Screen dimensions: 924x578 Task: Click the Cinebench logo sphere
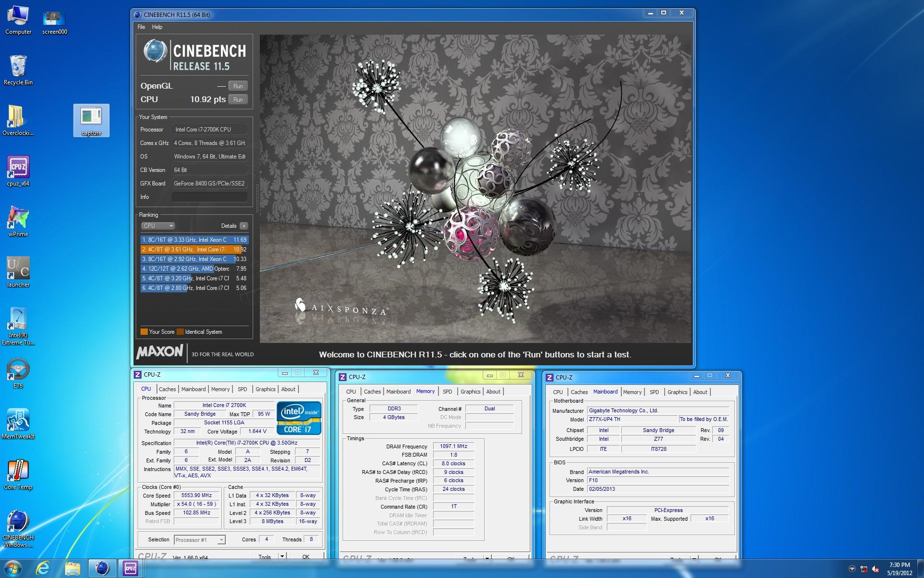click(155, 51)
